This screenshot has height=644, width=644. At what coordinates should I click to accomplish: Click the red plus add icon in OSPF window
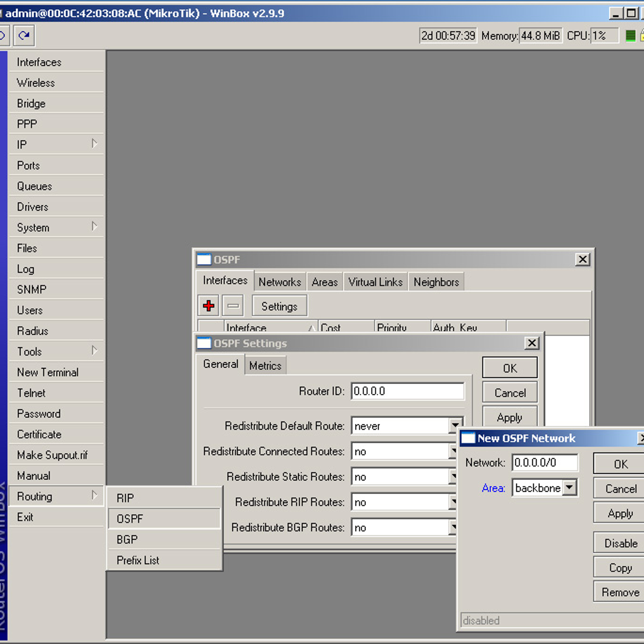[x=208, y=306]
